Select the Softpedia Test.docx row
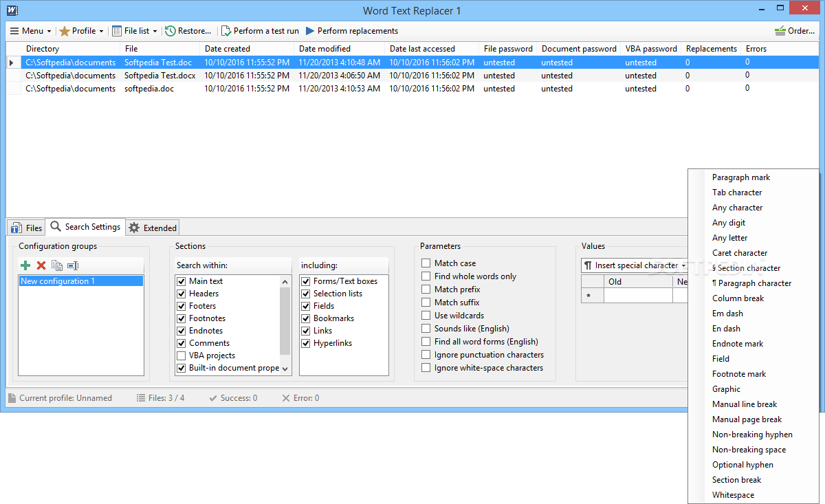Image resolution: width=825 pixels, height=504 pixels. click(x=412, y=76)
